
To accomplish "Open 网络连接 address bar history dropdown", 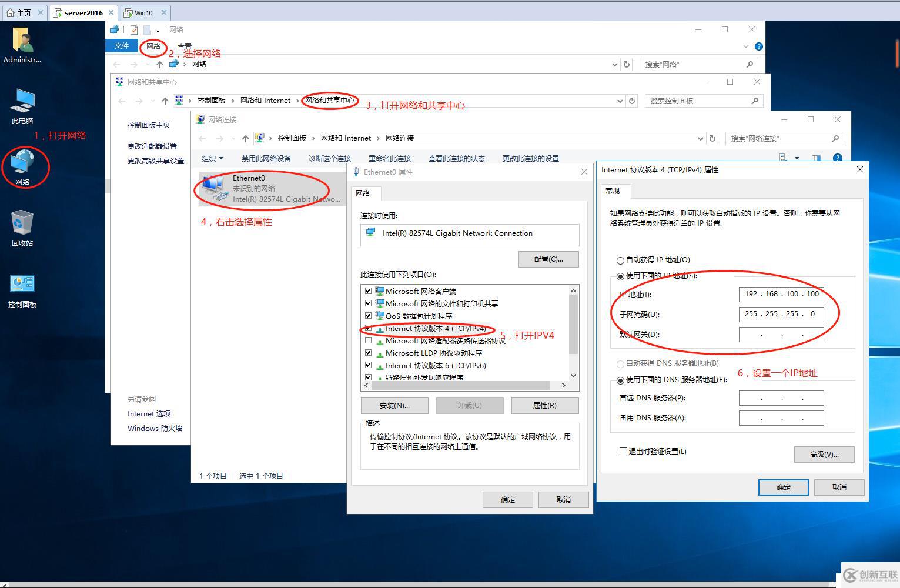I will click(x=700, y=139).
